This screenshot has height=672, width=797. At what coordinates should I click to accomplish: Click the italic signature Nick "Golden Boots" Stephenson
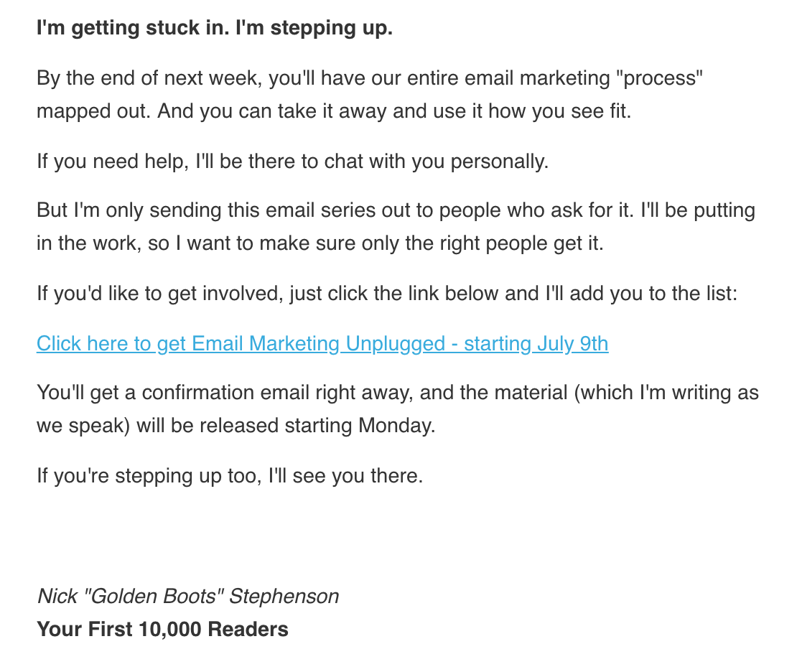point(188,597)
